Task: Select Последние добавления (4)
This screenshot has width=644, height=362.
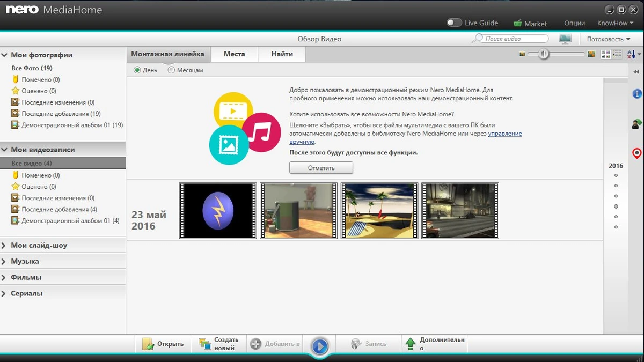Action: (54, 209)
